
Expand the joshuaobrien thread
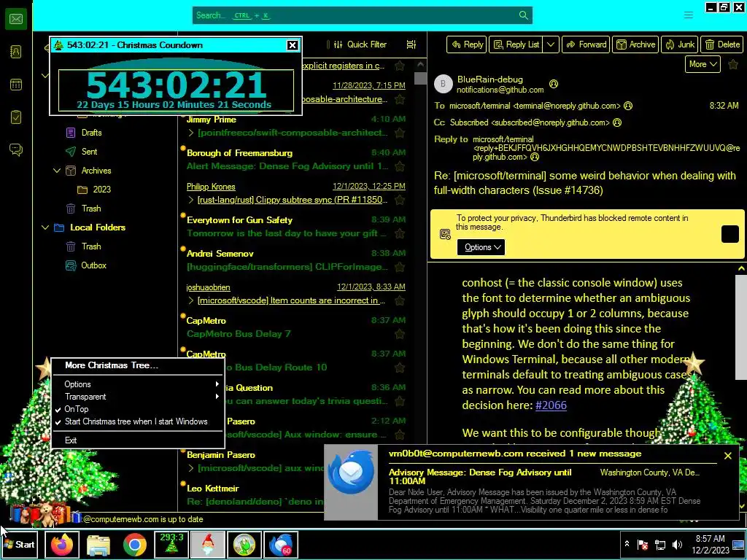pyautogui.click(x=191, y=300)
